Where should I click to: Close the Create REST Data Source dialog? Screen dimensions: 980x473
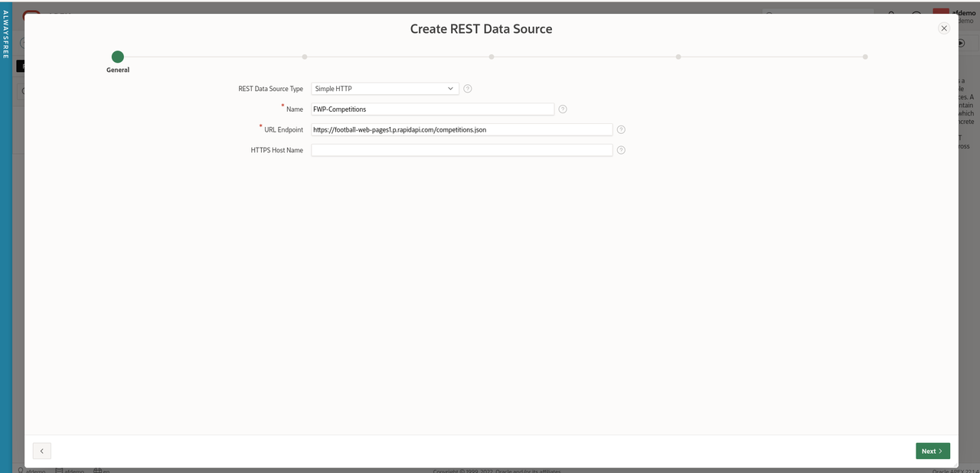[x=943, y=28]
